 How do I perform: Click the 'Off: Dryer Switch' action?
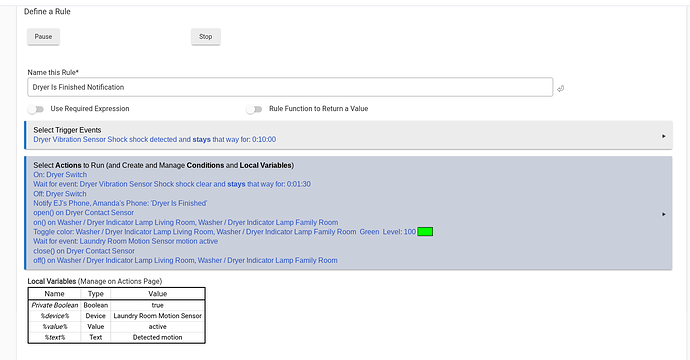click(60, 194)
